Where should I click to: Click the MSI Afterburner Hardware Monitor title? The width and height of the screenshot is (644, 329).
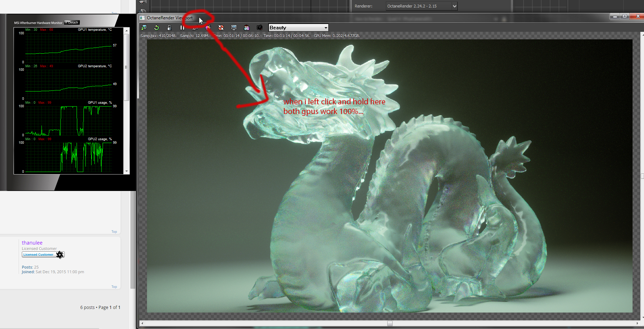tap(38, 23)
